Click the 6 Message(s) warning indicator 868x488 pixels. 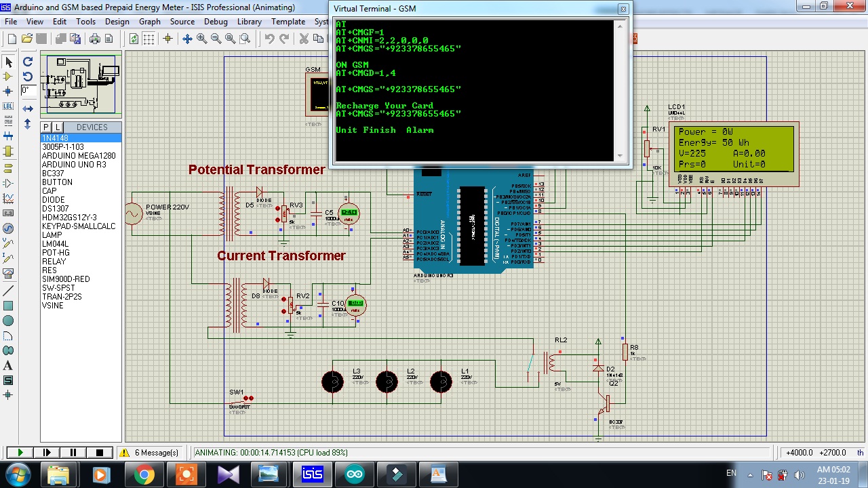150,452
